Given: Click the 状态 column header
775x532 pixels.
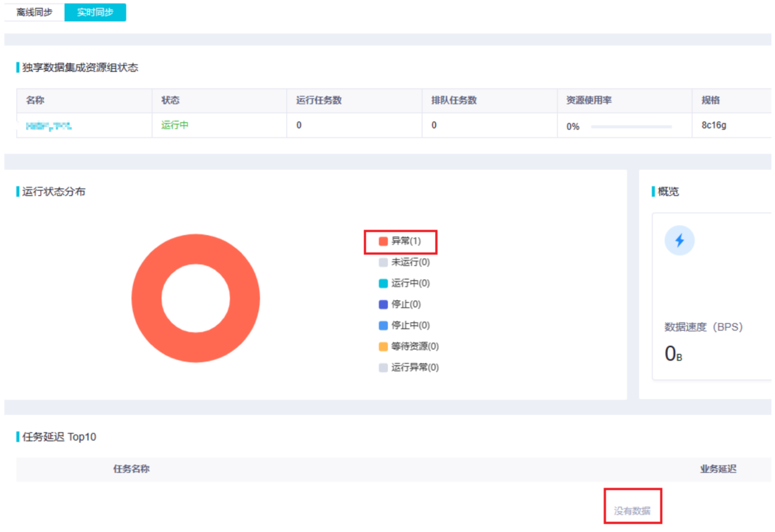Looking at the screenshot, I should click(x=170, y=100).
